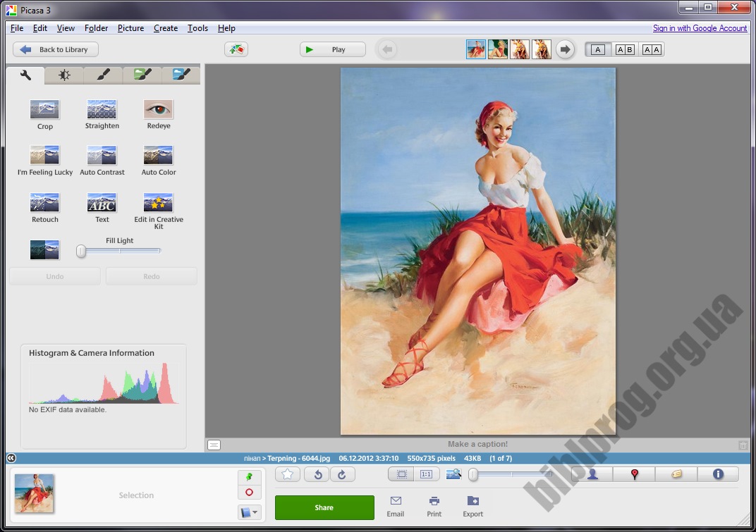Toggle caption bar using left caption icon
The height and width of the screenshot is (532, 756).
pyautogui.click(x=214, y=445)
